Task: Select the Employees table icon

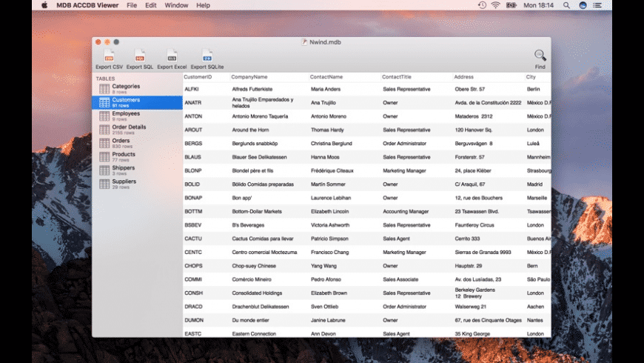Action: (104, 116)
